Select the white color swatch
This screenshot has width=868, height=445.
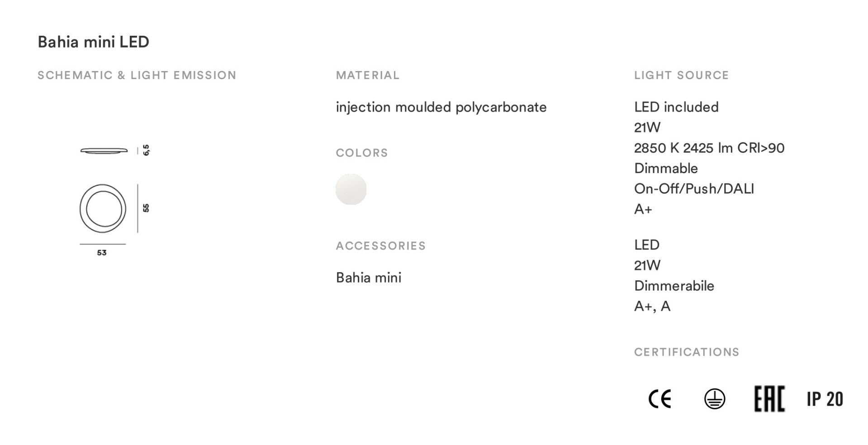coord(351,189)
